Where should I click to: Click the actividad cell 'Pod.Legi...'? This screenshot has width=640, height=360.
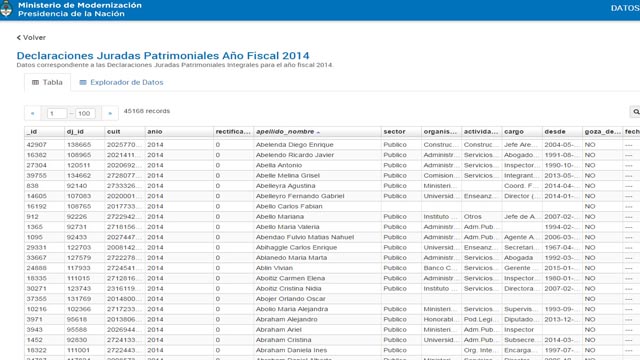coord(482,320)
